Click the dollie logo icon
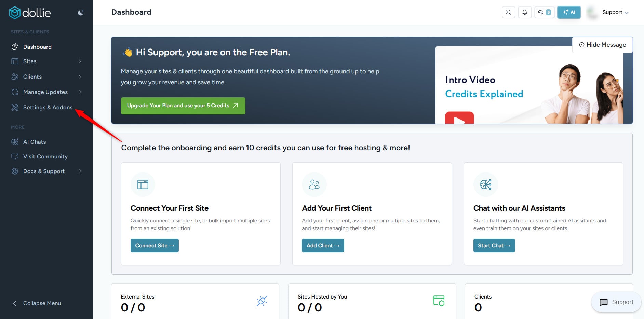This screenshot has width=644, height=319. [15, 13]
